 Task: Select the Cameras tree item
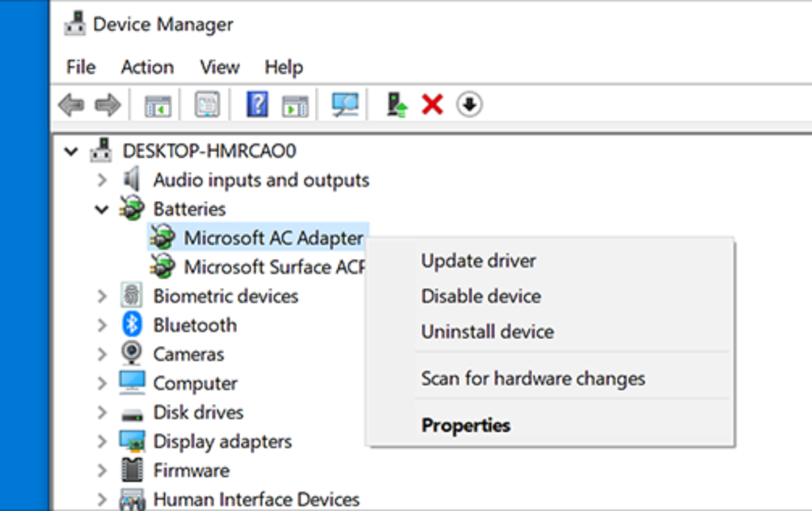coord(188,354)
